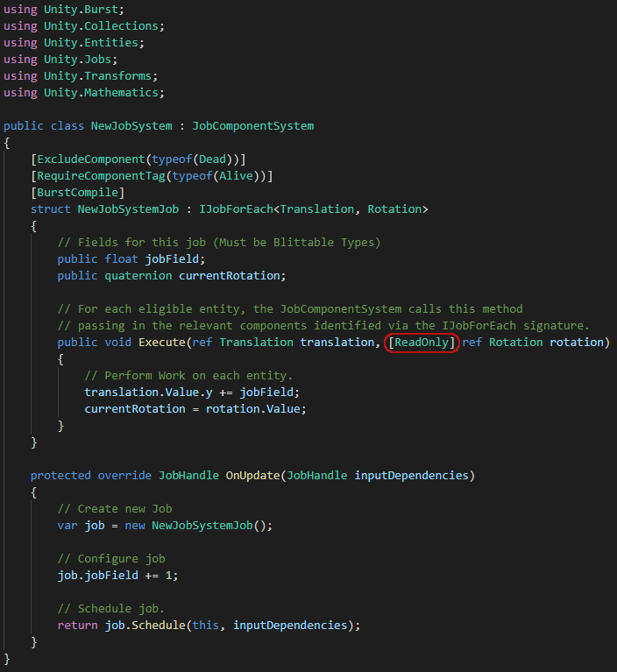Click the 'return job.Schedule' statement
This screenshot has height=672, width=617.
[209, 626]
